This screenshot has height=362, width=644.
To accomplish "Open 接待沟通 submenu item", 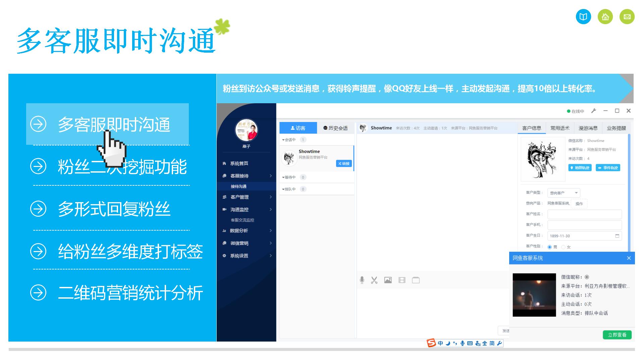I will pos(238,186).
